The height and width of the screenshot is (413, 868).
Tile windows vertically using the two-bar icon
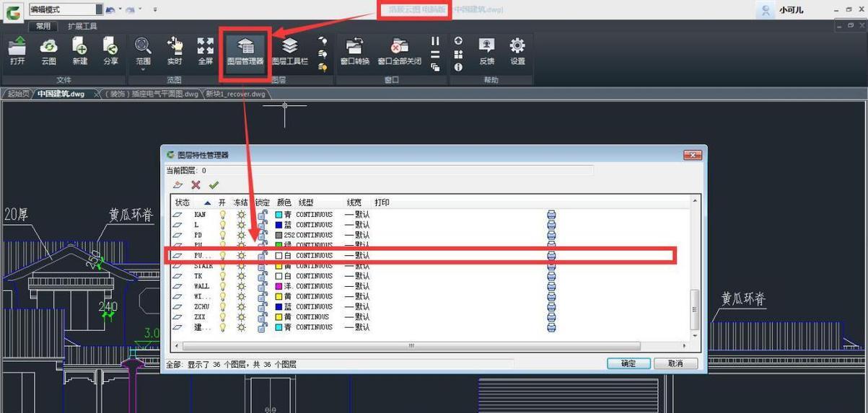(435, 41)
